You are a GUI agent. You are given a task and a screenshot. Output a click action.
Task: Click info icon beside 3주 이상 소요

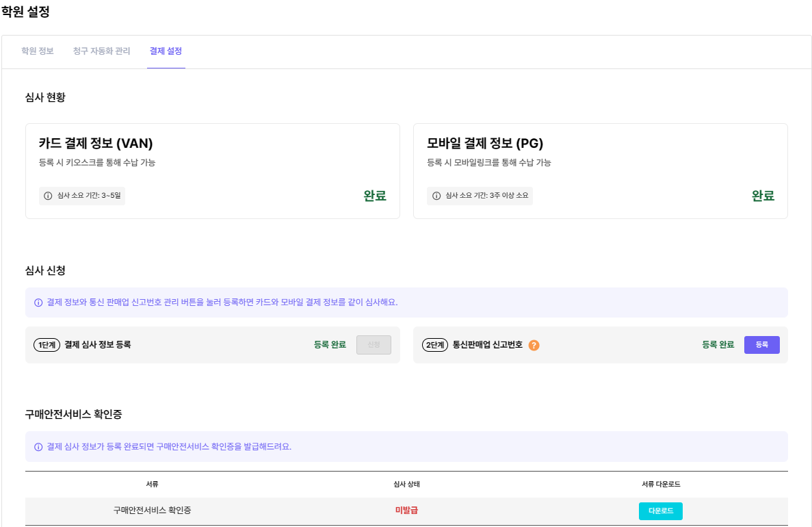tap(436, 196)
